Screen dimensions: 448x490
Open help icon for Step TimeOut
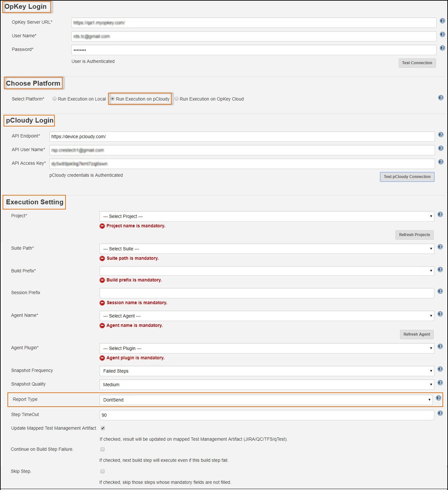[x=440, y=413]
